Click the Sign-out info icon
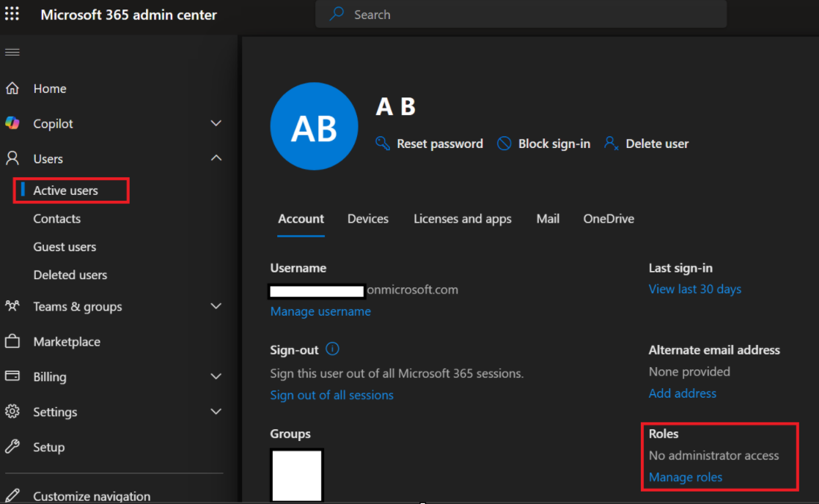This screenshot has height=504, width=819. point(332,349)
